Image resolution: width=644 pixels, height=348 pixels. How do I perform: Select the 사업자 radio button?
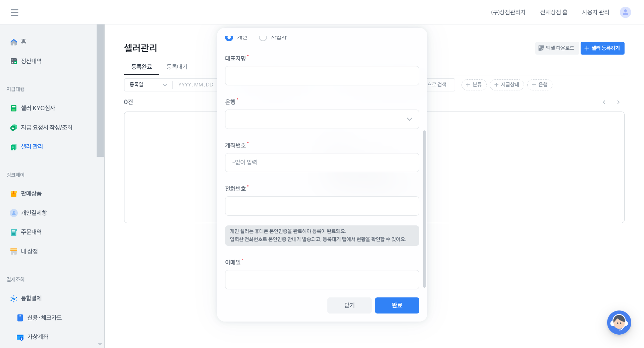click(263, 37)
